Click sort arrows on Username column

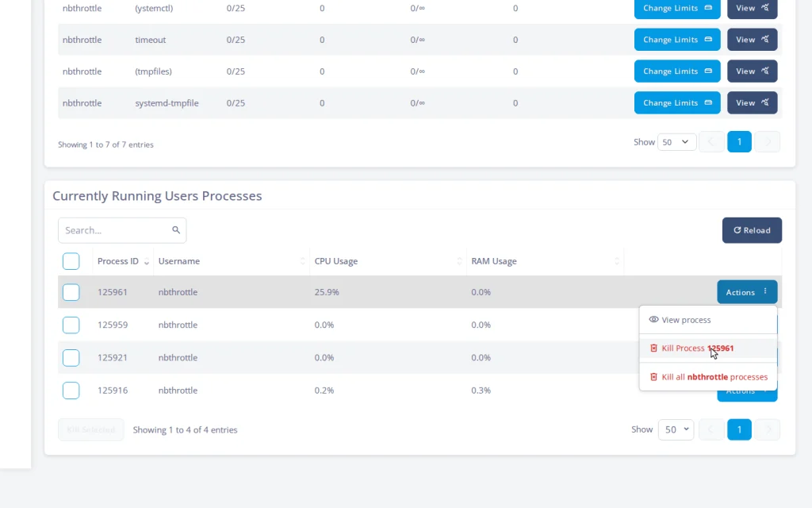pyautogui.click(x=303, y=261)
